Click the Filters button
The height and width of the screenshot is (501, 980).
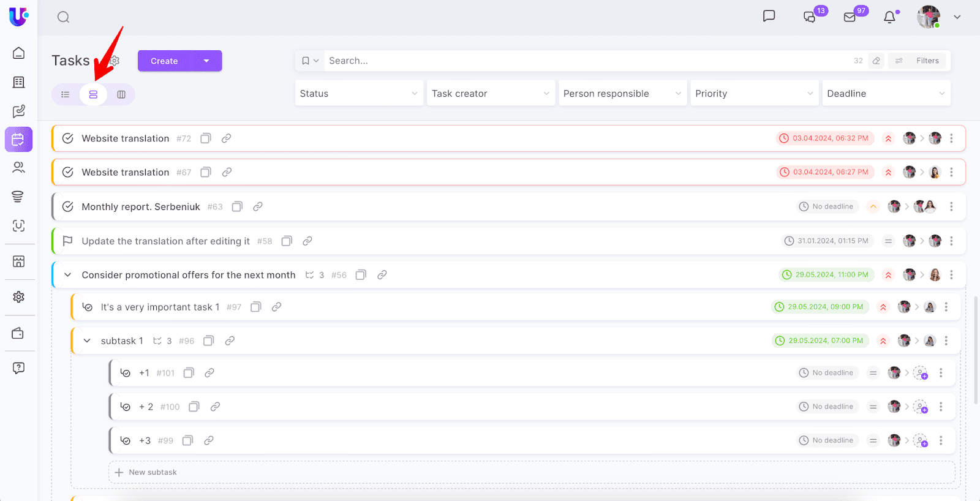[918, 61]
